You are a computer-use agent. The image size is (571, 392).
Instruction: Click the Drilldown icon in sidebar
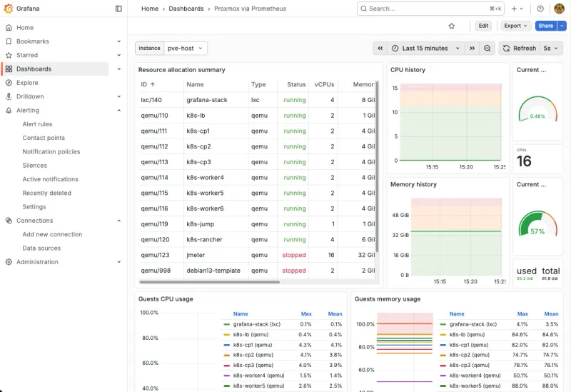[9, 96]
